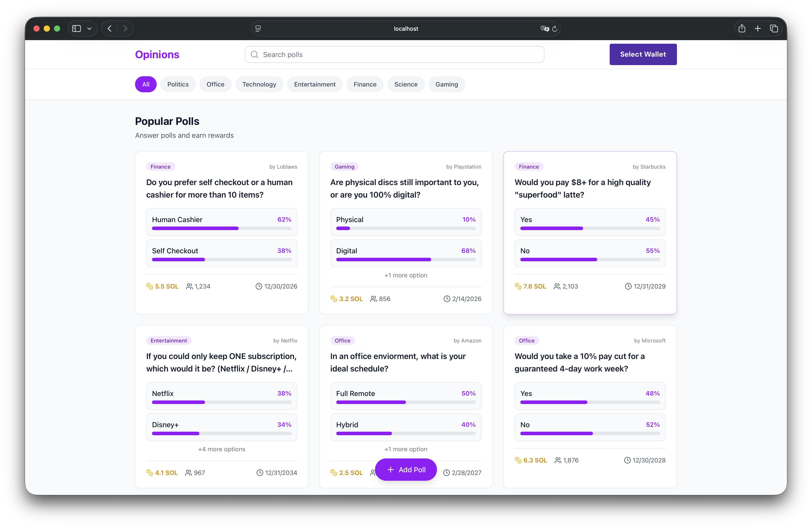This screenshot has height=528, width=812.
Task: Open the sidebar dropdown chevron in the toolbar
Action: pyautogui.click(x=89, y=29)
